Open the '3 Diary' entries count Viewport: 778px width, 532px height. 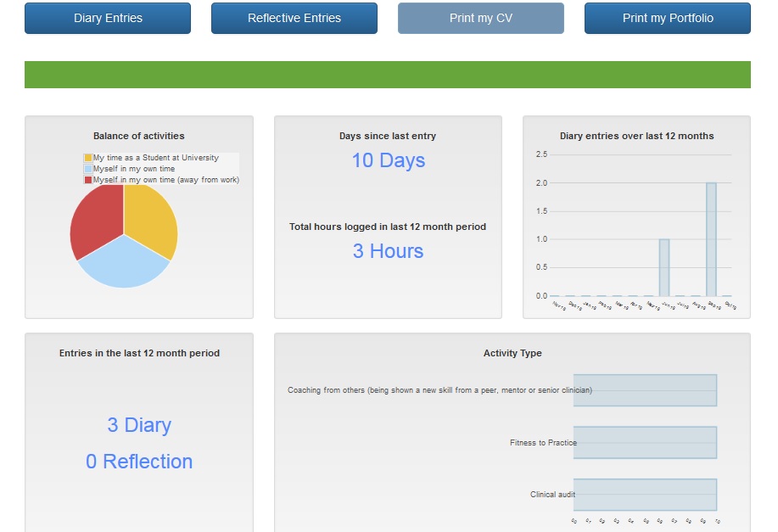tap(139, 425)
